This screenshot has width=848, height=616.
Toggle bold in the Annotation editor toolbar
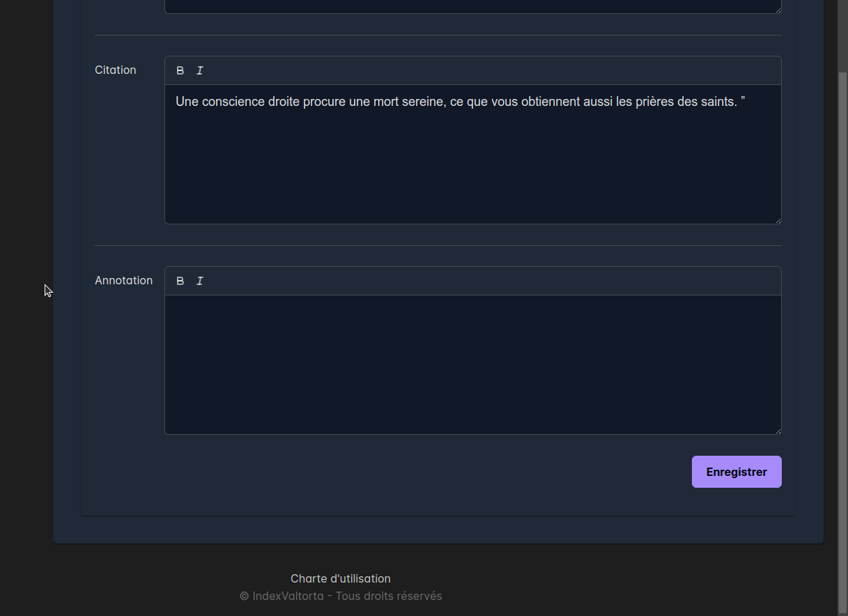coord(180,281)
